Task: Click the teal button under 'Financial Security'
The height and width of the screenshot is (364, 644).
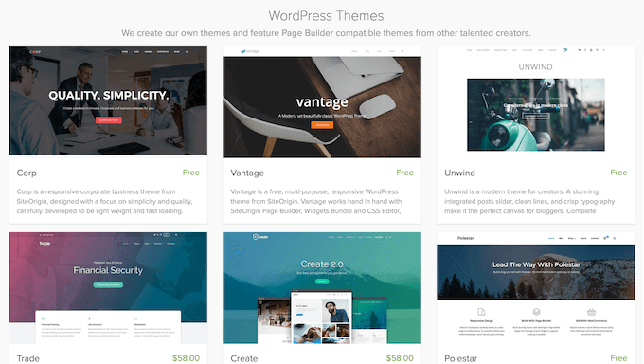Action: coord(108,284)
